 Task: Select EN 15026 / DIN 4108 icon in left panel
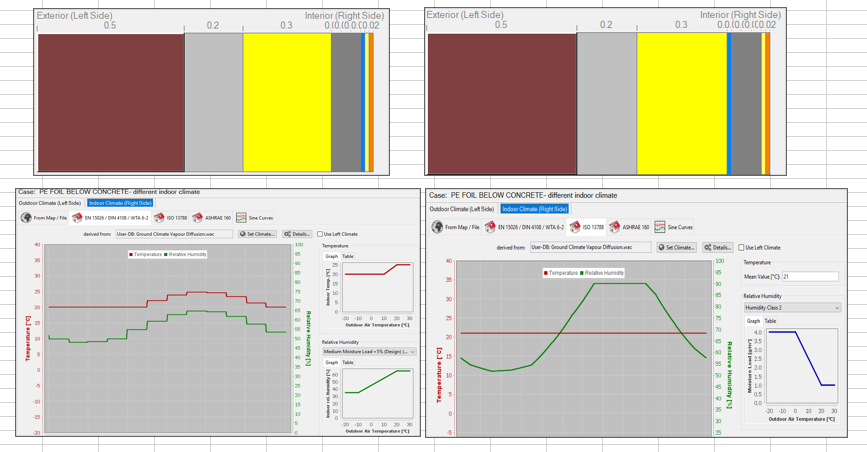[77, 217]
